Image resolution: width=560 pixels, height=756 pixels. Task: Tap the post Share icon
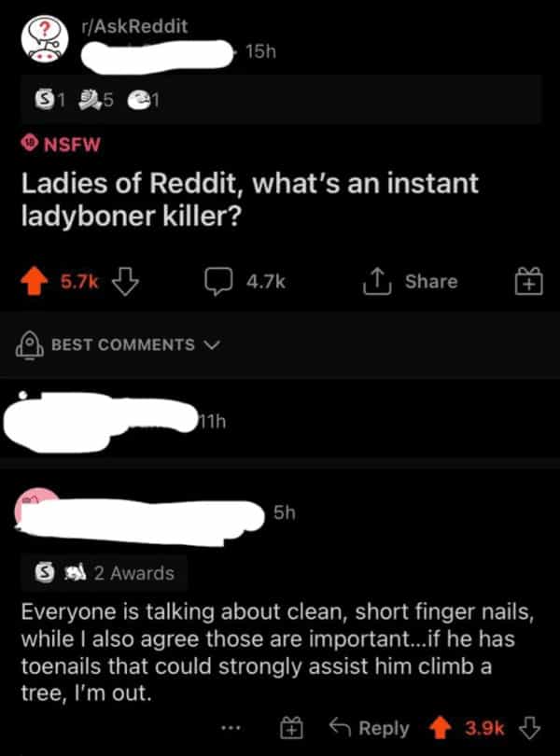[x=377, y=282]
